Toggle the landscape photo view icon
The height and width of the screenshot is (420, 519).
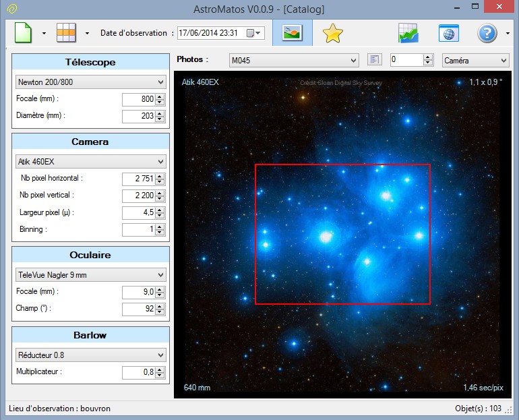click(x=292, y=33)
